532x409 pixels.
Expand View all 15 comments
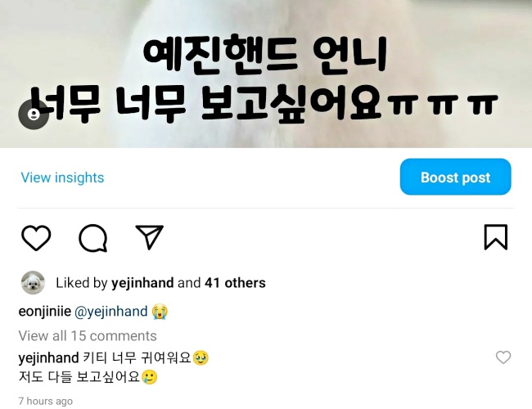pos(88,335)
